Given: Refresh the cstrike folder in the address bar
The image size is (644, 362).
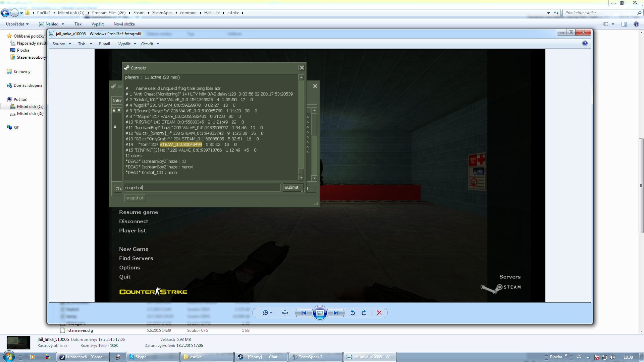Looking at the screenshot, I should point(556,13).
